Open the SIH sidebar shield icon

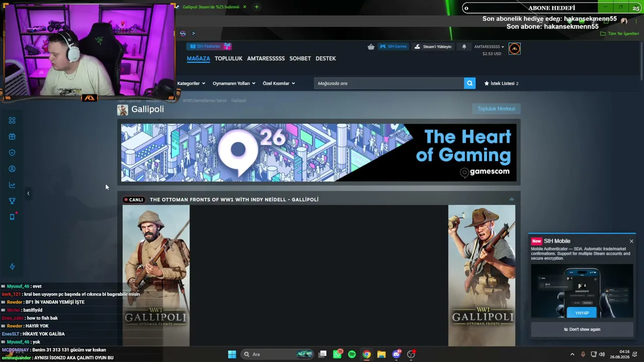coord(12,153)
